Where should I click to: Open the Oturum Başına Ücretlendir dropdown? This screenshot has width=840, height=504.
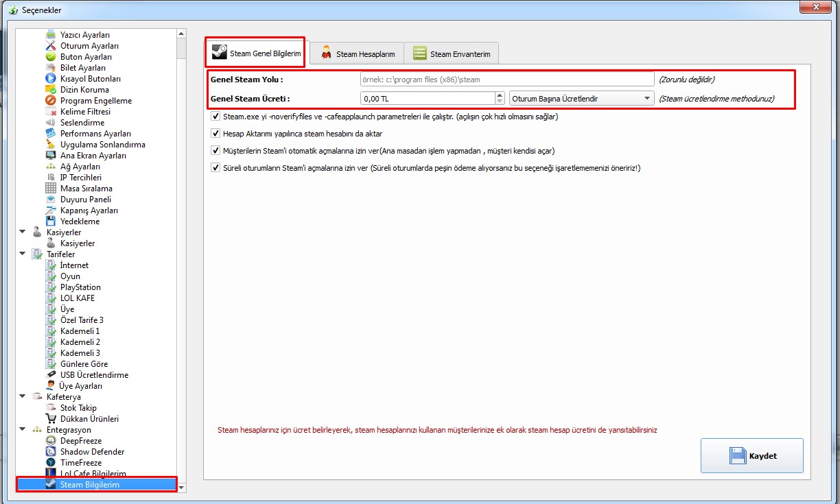click(581, 99)
